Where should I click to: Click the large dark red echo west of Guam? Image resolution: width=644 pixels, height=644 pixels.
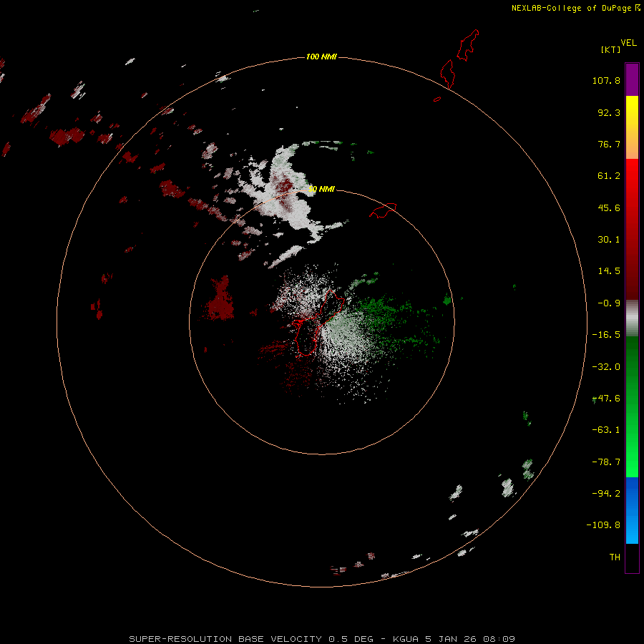220,298
